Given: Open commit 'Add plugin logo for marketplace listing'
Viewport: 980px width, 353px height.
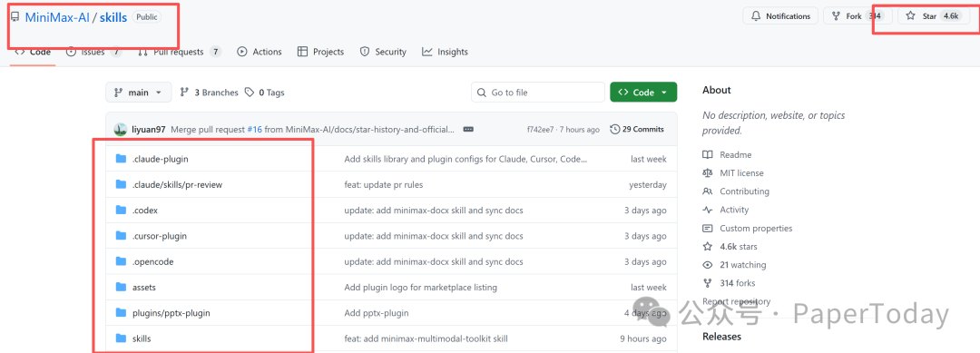Looking at the screenshot, I should coord(421,288).
